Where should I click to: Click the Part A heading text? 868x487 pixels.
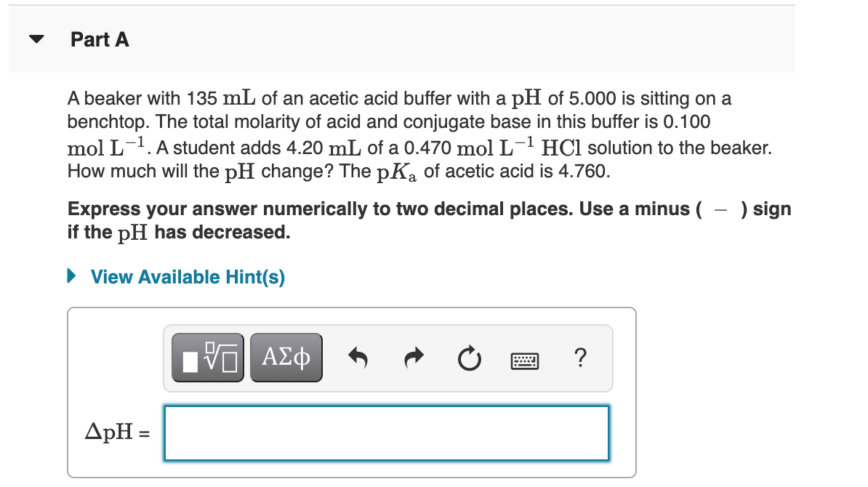(x=99, y=40)
